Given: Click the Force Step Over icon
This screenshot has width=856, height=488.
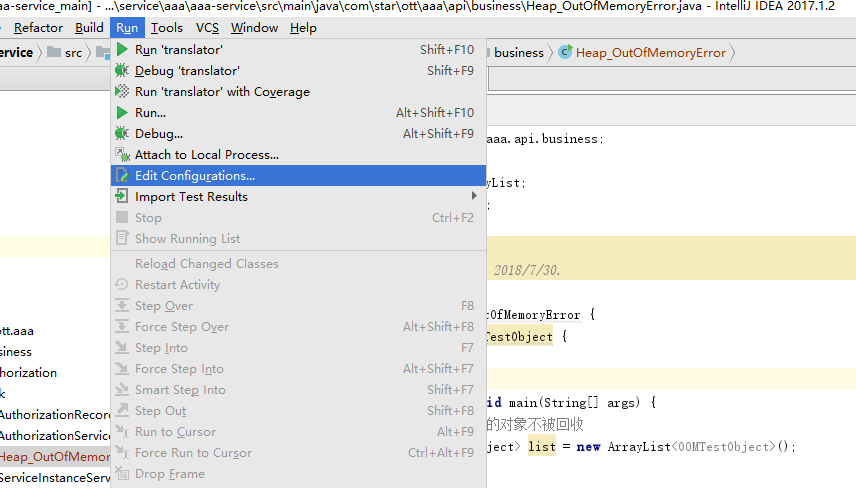Looking at the screenshot, I should (x=122, y=326).
